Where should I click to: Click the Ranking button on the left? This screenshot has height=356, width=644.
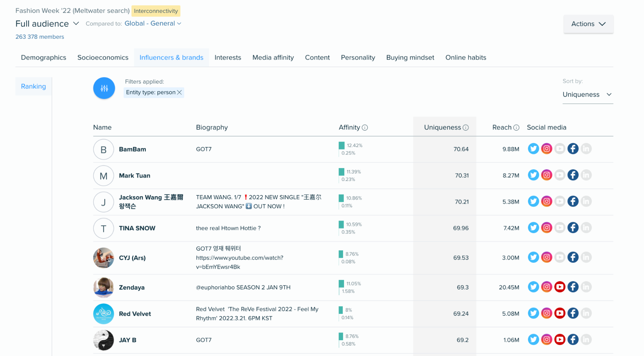pyautogui.click(x=33, y=86)
